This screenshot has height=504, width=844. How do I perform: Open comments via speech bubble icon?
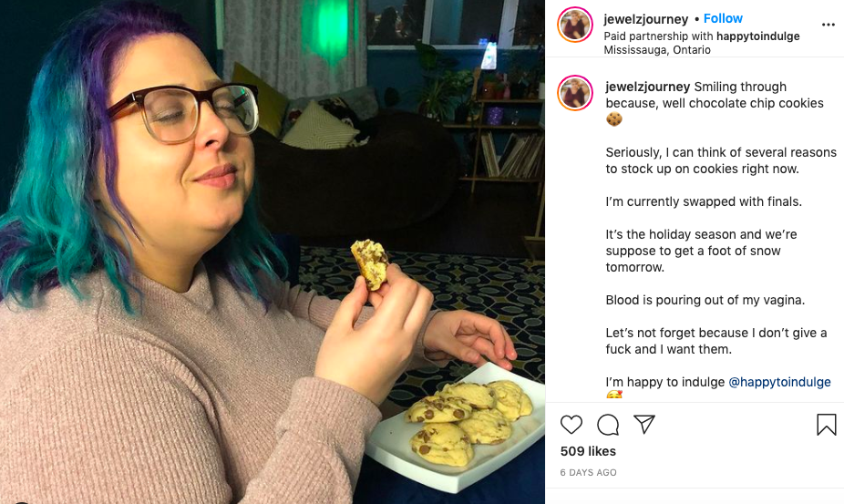[608, 425]
